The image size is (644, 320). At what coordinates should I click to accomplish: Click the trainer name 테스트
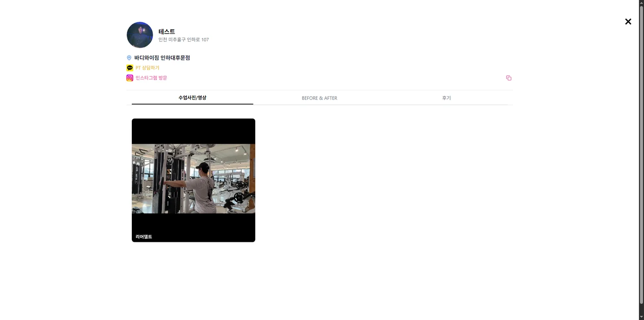166,31
